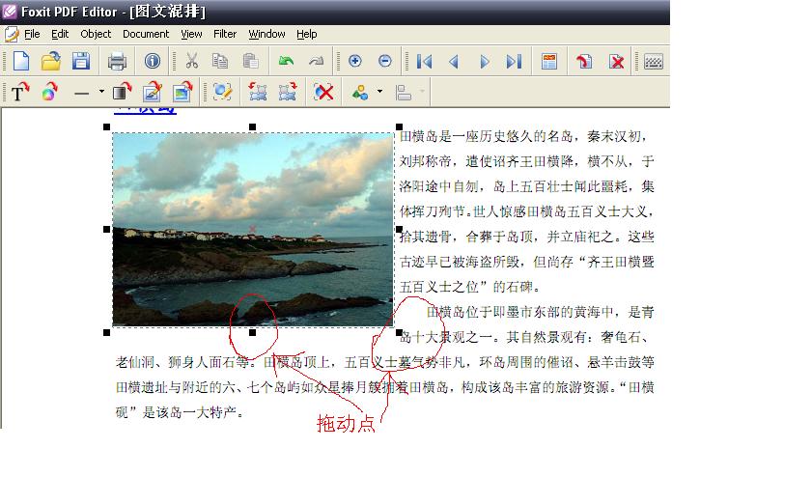Open a file with the folder icon
The height and width of the screenshot is (504, 812).
pos(51,62)
